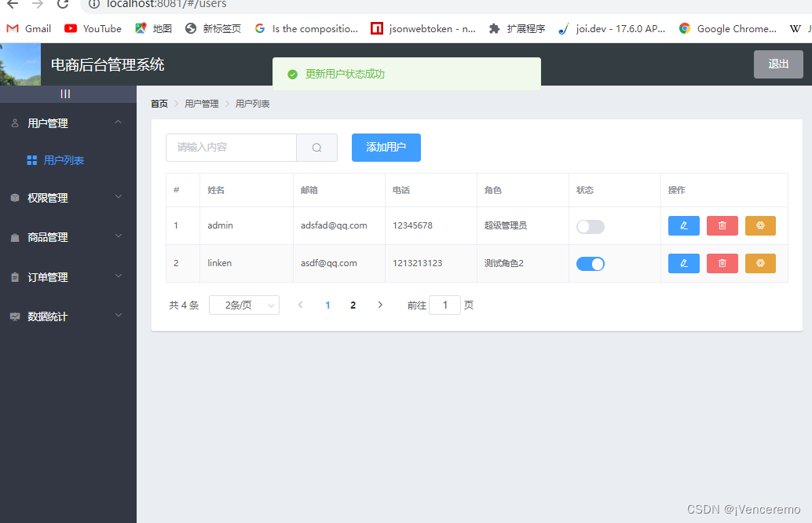Click the 添加用户 button
Screen dimensions: 812x523
coord(386,148)
